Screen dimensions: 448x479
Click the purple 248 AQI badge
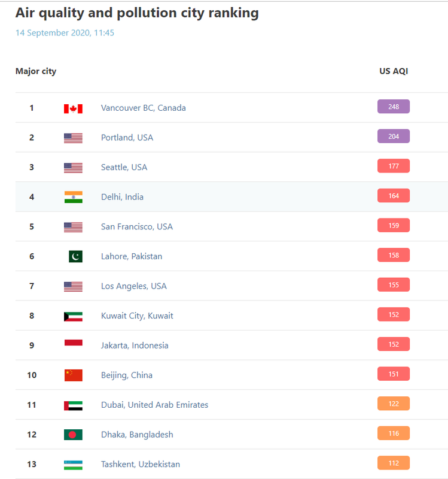394,107
